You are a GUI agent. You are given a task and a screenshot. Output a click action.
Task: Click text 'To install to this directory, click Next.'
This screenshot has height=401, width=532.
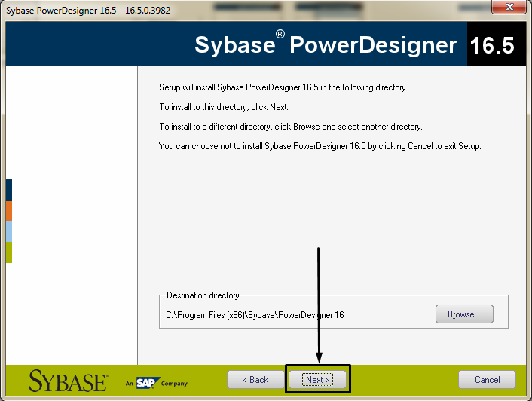click(224, 107)
